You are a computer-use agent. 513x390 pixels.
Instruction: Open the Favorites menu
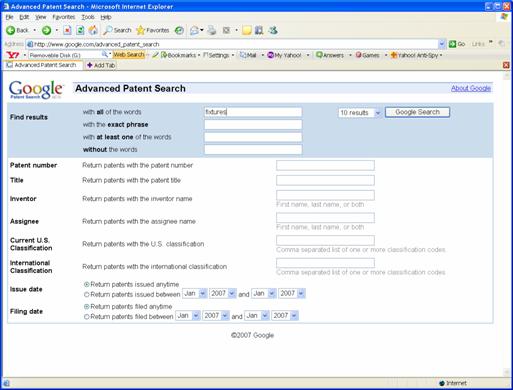(x=63, y=17)
